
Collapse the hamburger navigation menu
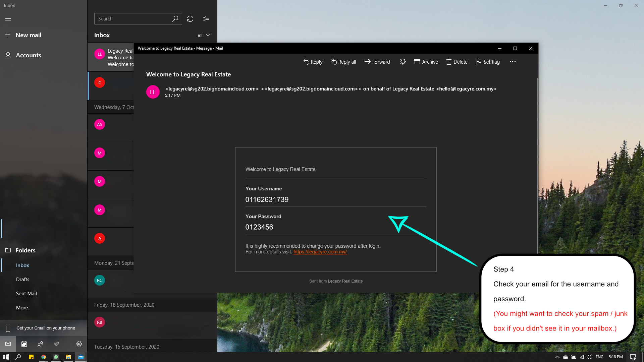pyautogui.click(x=8, y=19)
